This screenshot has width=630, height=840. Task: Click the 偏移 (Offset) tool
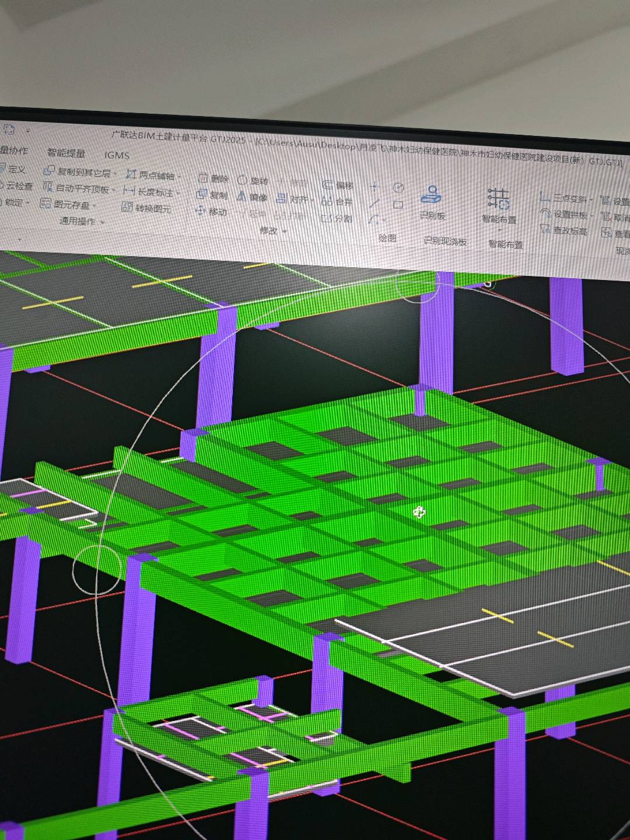point(338,185)
